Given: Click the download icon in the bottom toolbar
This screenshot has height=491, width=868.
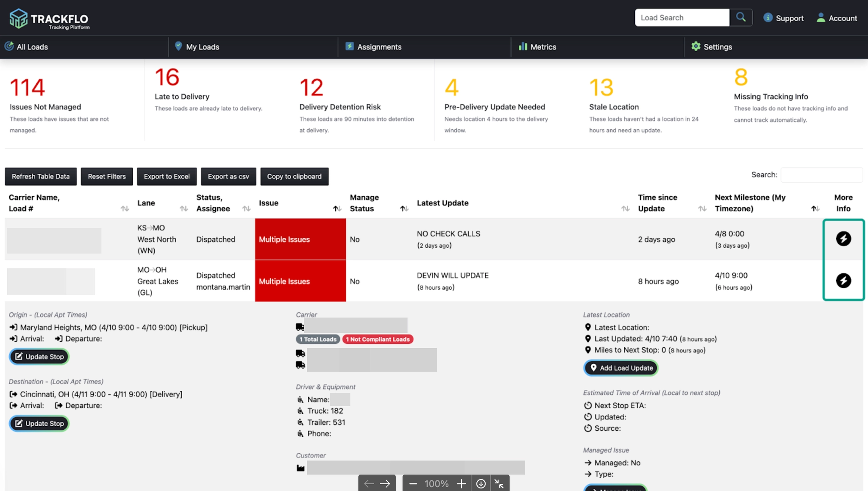Looking at the screenshot, I should pyautogui.click(x=481, y=483).
